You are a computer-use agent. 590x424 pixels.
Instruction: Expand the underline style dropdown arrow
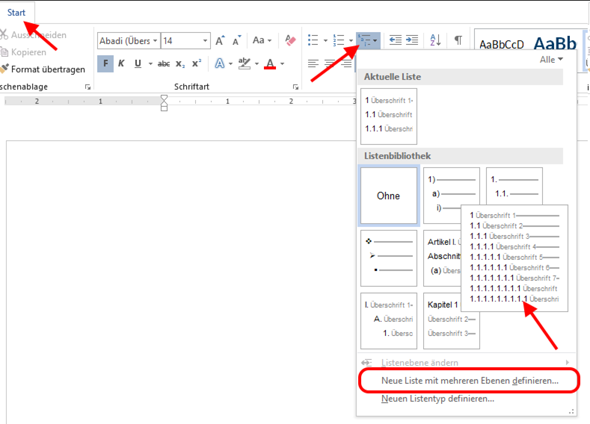pos(150,64)
